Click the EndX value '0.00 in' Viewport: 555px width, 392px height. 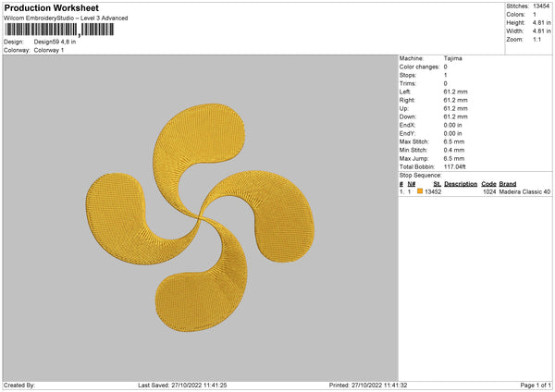pos(452,125)
